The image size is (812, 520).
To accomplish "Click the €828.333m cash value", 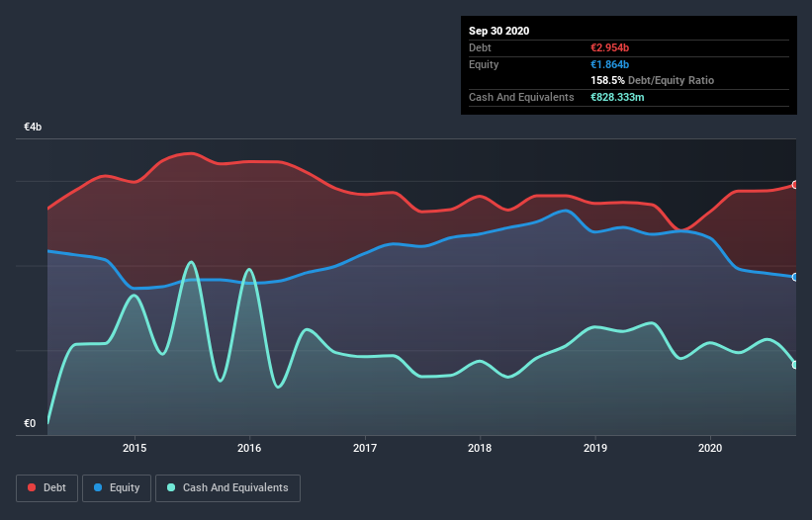I will 617,97.
